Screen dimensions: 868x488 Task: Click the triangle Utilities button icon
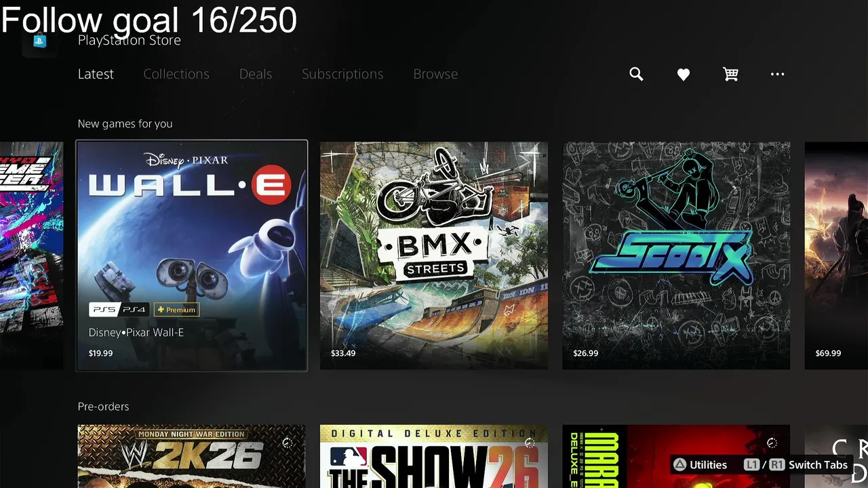click(679, 465)
